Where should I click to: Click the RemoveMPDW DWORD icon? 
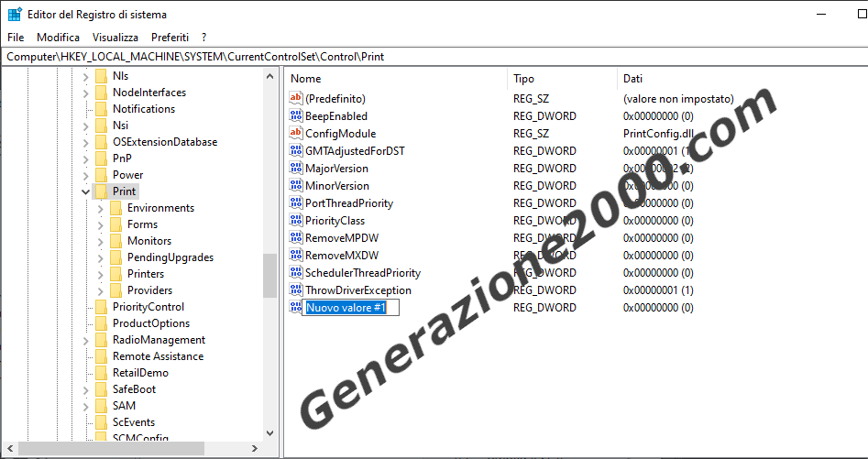[296, 238]
